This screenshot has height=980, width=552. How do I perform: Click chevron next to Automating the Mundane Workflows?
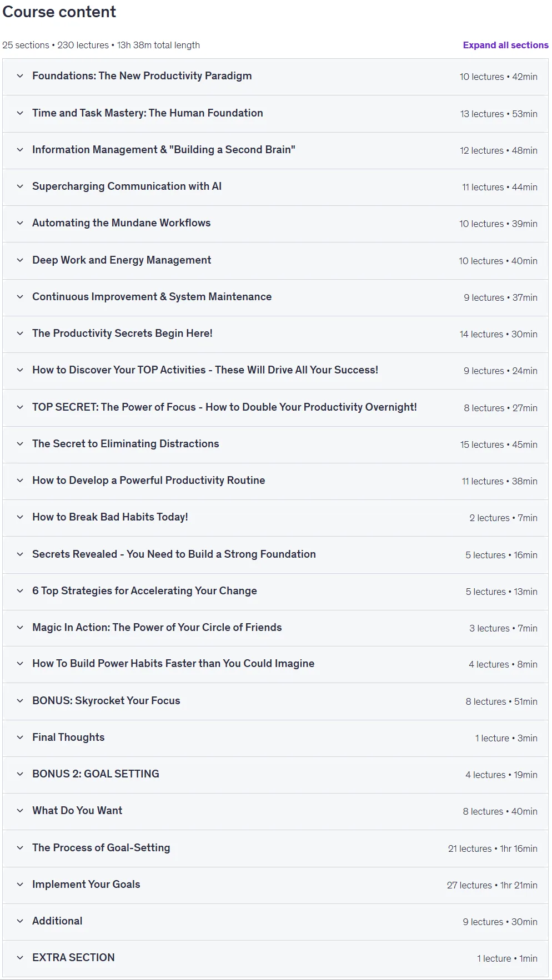coord(20,223)
